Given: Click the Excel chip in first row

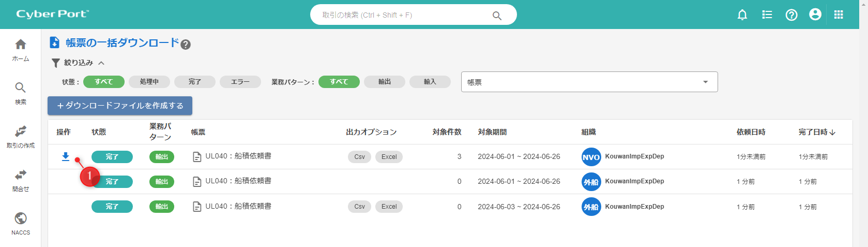Looking at the screenshot, I should coord(389,157).
